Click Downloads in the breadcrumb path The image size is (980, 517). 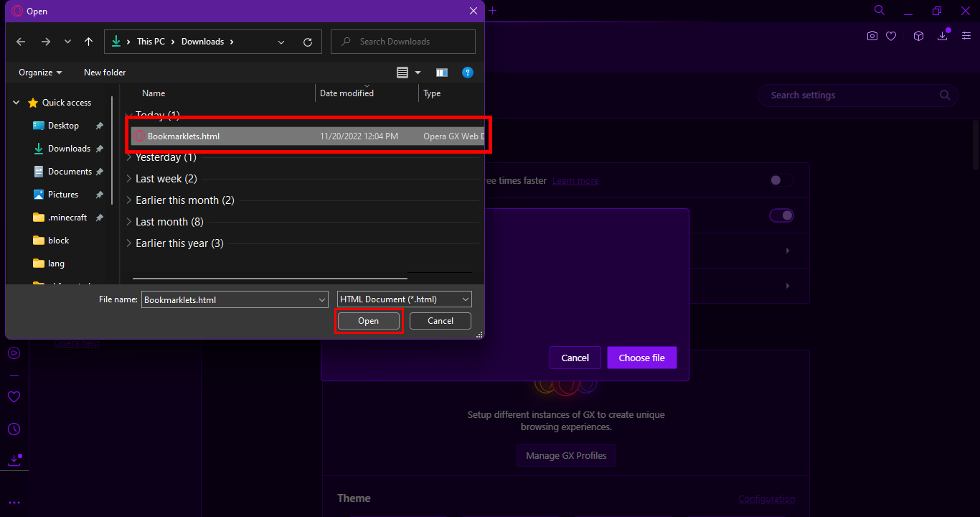(x=202, y=42)
